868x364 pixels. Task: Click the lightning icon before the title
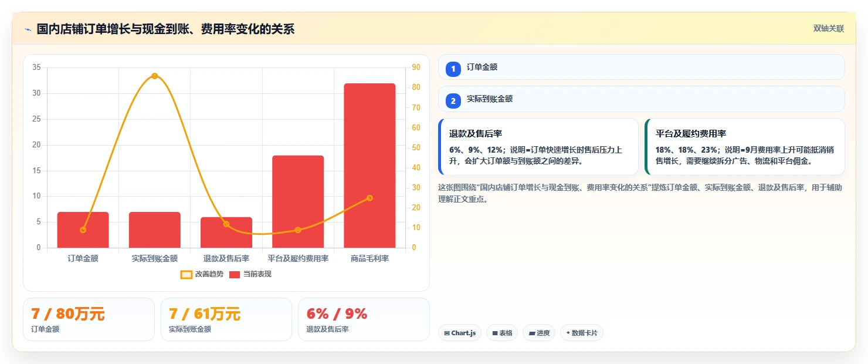point(28,29)
